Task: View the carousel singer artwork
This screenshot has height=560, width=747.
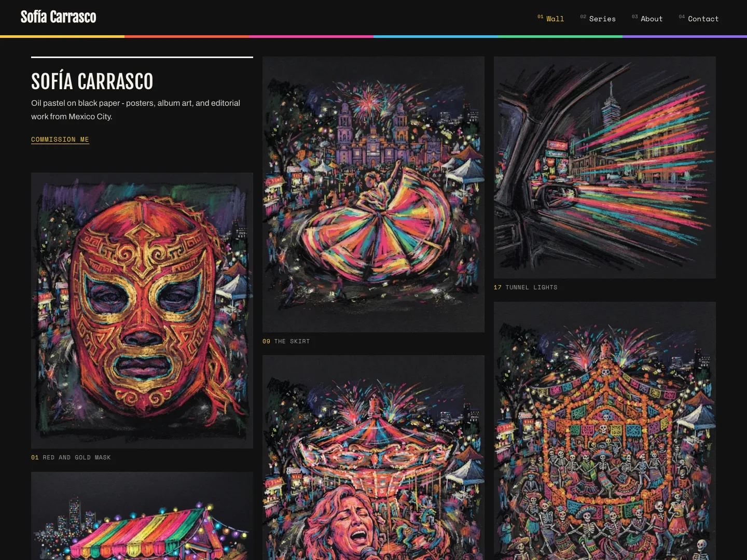Action: point(374,457)
